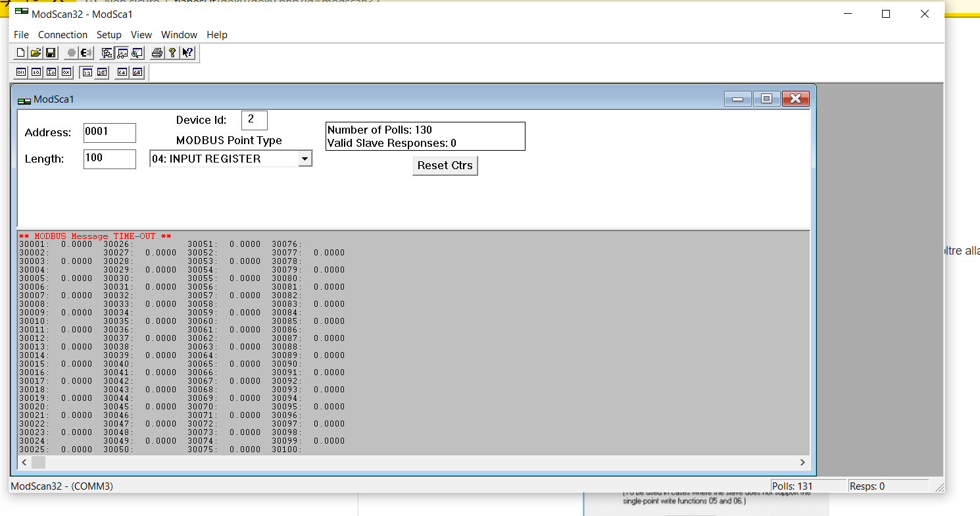Maximize the ModScan32 main window
Image resolution: width=980 pixels, height=516 pixels.
pos(886,14)
